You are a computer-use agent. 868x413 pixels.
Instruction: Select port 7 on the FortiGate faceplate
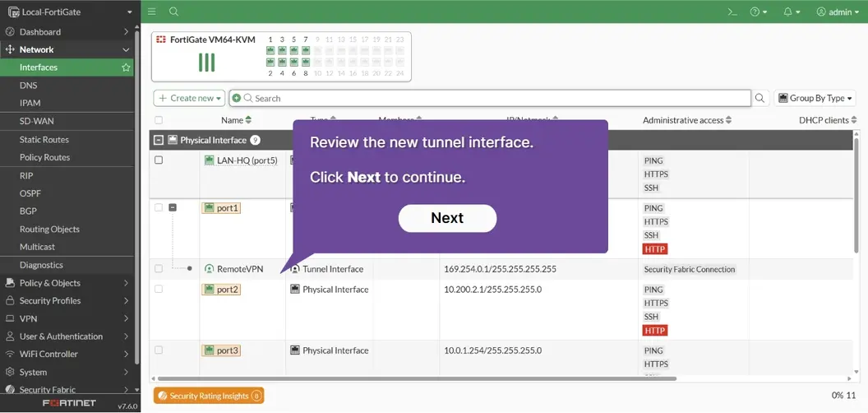pyautogui.click(x=306, y=50)
